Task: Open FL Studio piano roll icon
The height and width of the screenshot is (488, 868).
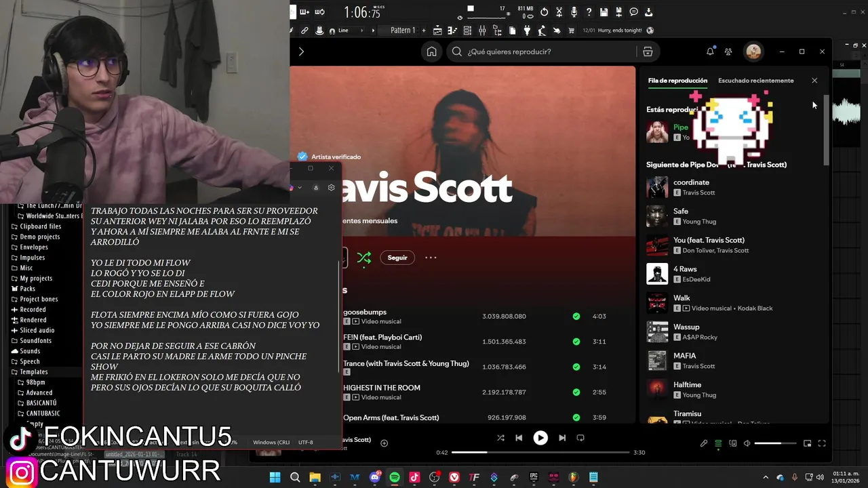Action: click(x=453, y=30)
